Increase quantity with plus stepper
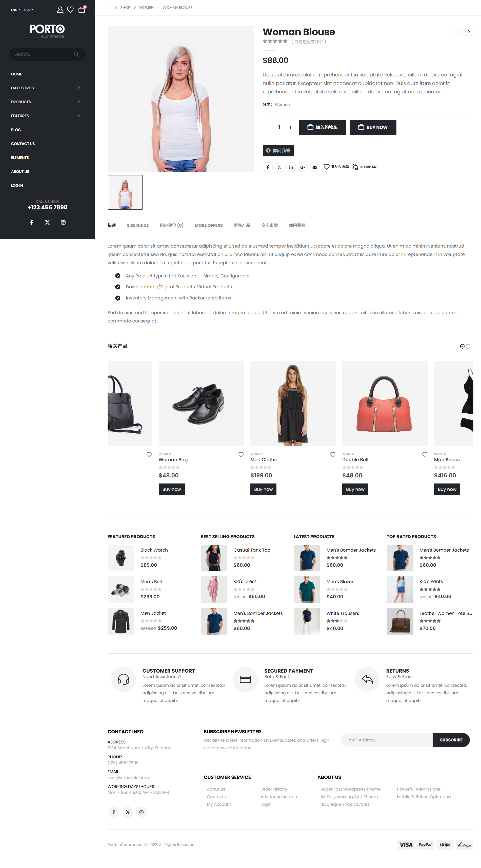Image resolution: width=481 pixels, height=868 pixels. [290, 127]
